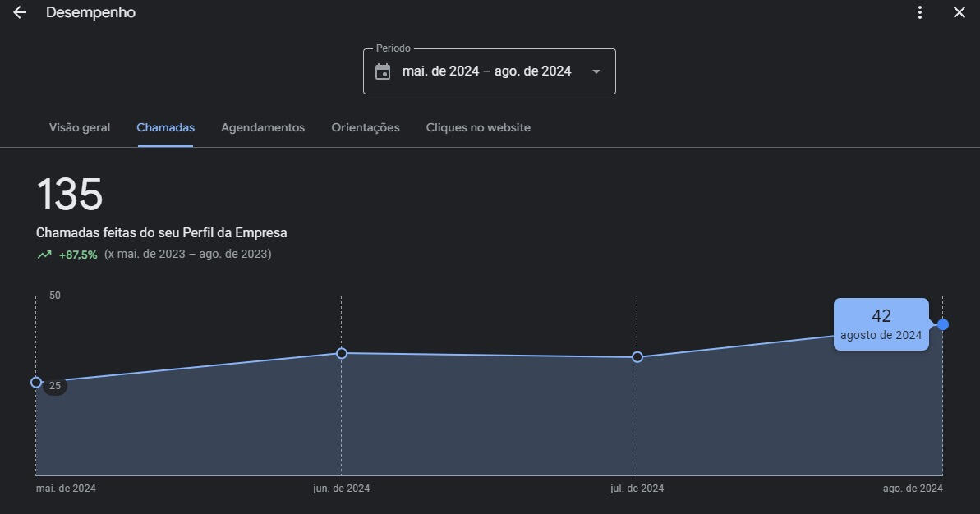Click the tooltip showing 42 agosto de 2024
This screenshot has width=980, height=514.
click(x=881, y=324)
